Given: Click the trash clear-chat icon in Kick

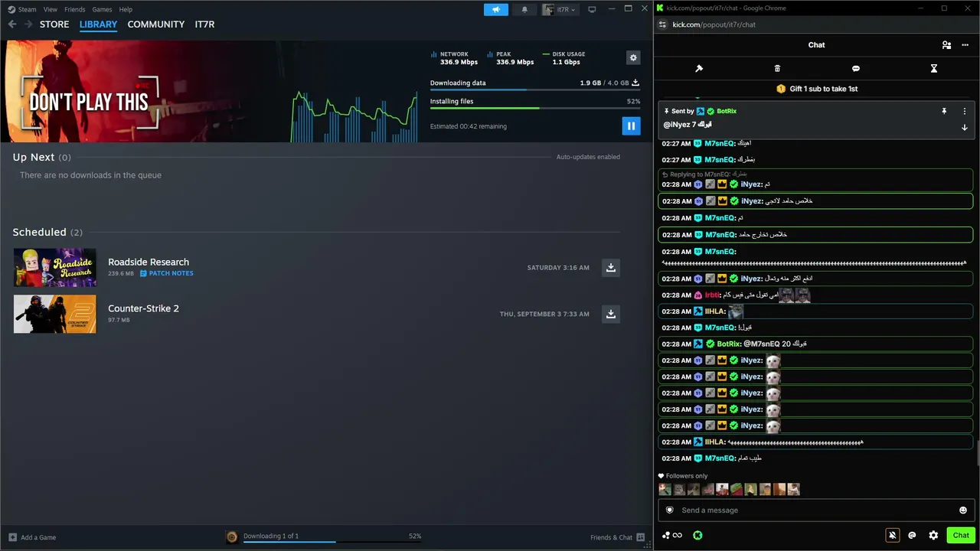Looking at the screenshot, I should tap(777, 68).
